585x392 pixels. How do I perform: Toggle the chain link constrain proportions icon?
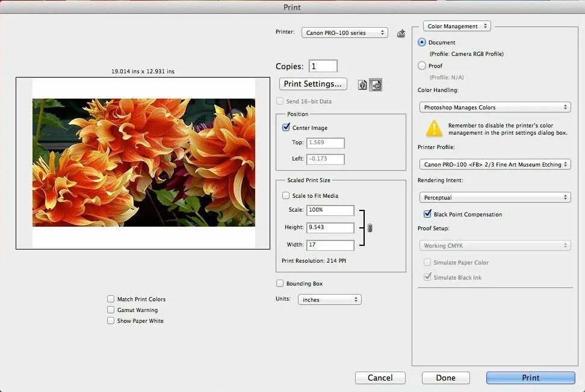point(370,228)
